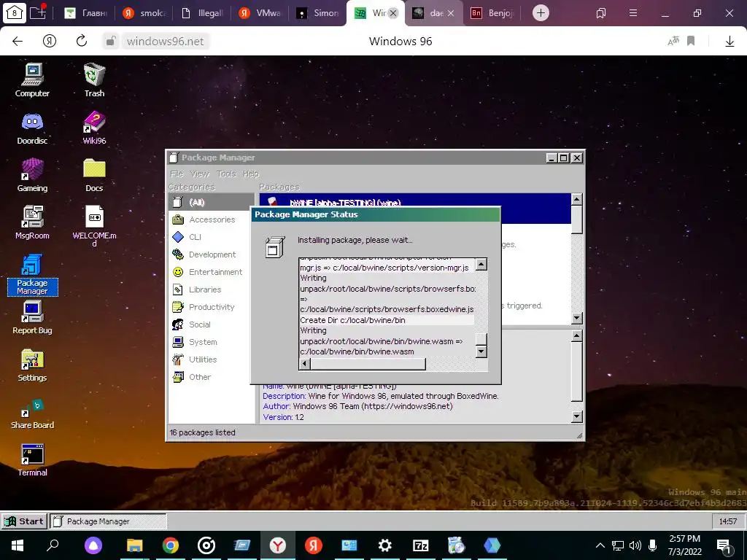Launch MsgRoom from the desktop

(32, 222)
